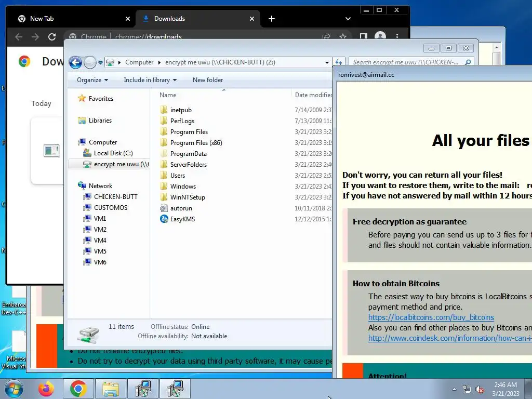Select the PerfLogs folder
Image resolution: width=532 pixels, height=399 pixels.
coord(177,121)
